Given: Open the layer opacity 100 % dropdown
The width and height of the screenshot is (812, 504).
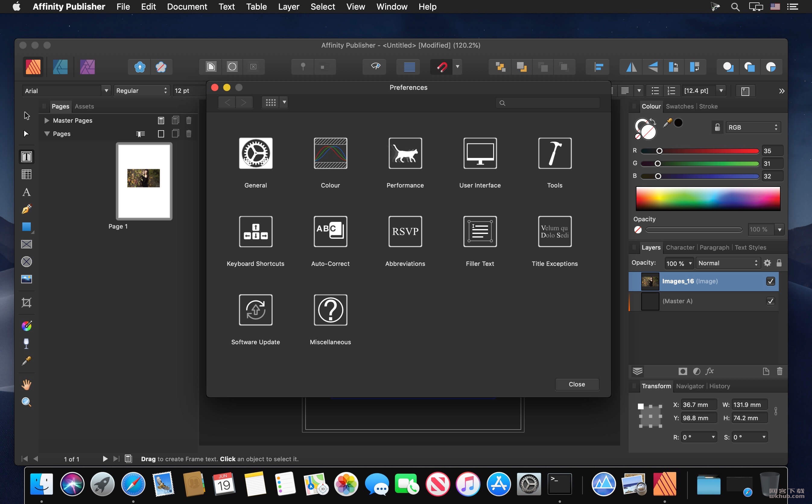Looking at the screenshot, I should pos(690,263).
